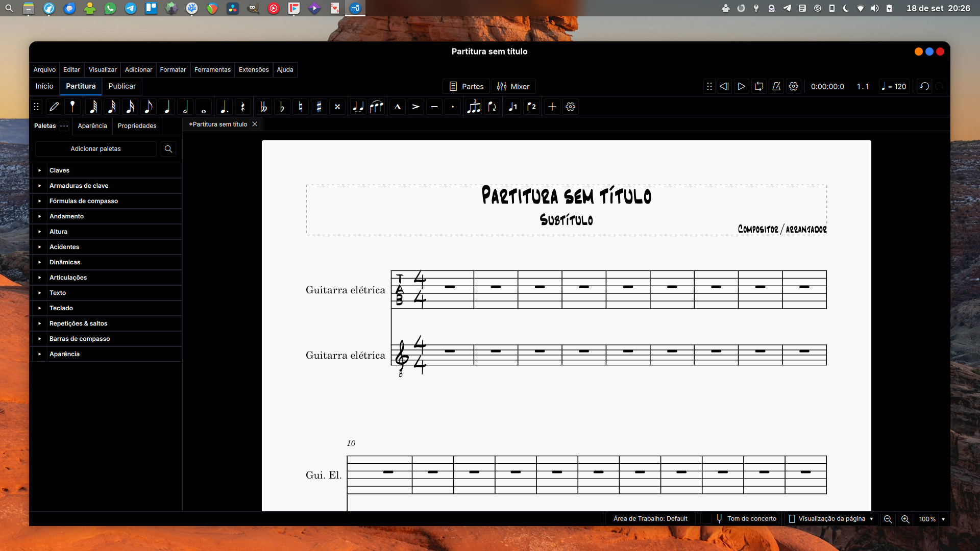Select the eighth note duration

[x=149, y=107]
